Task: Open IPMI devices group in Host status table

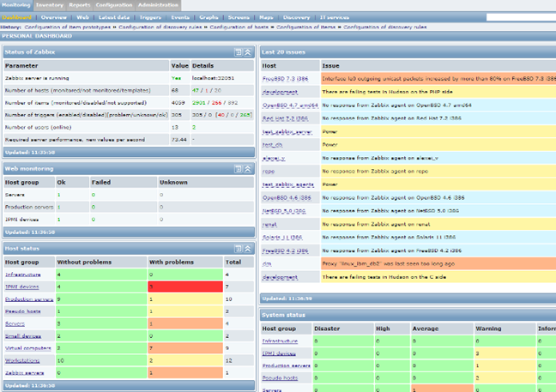Action: (x=22, y=286)
